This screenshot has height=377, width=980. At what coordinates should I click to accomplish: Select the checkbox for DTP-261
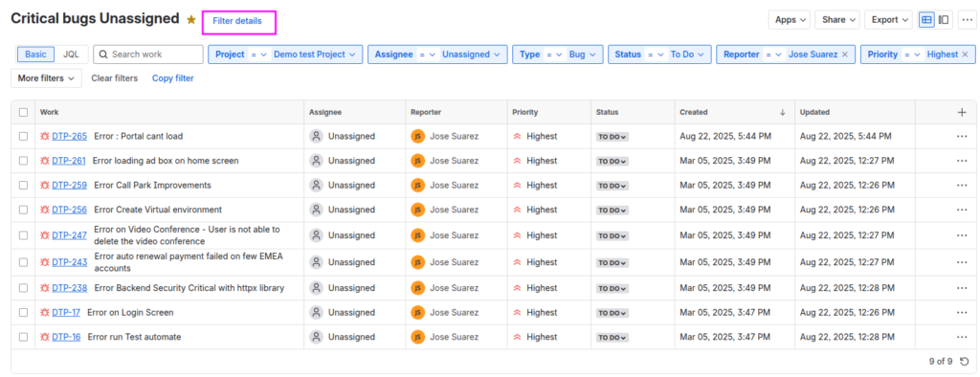[x=23, y=161]
